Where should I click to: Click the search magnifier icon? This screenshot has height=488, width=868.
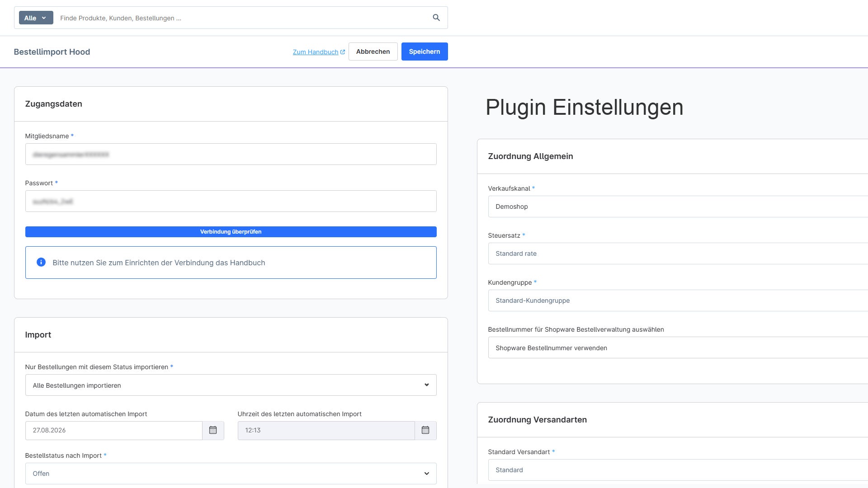tap(436, 18)
